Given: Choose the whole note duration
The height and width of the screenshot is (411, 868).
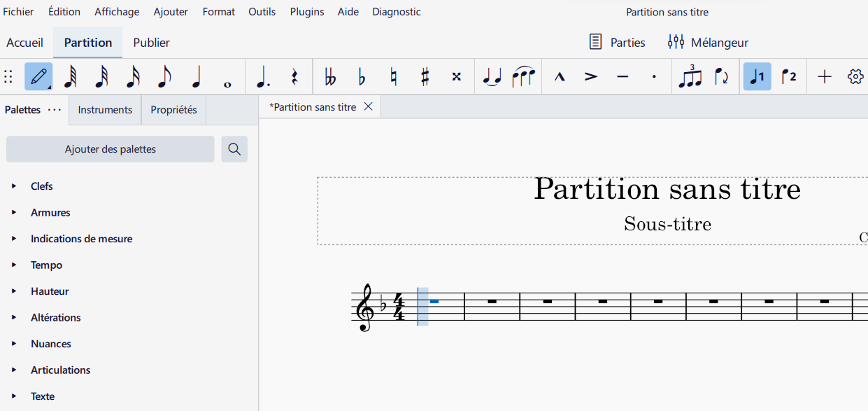Looking at the screenshot, I should click(x=227, y=78).
